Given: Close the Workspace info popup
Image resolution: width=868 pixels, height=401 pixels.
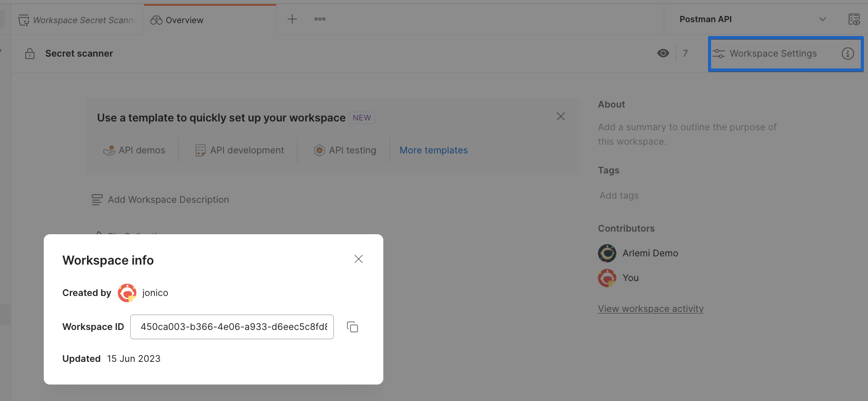Looking at the screenshot, I should (359, 259).
